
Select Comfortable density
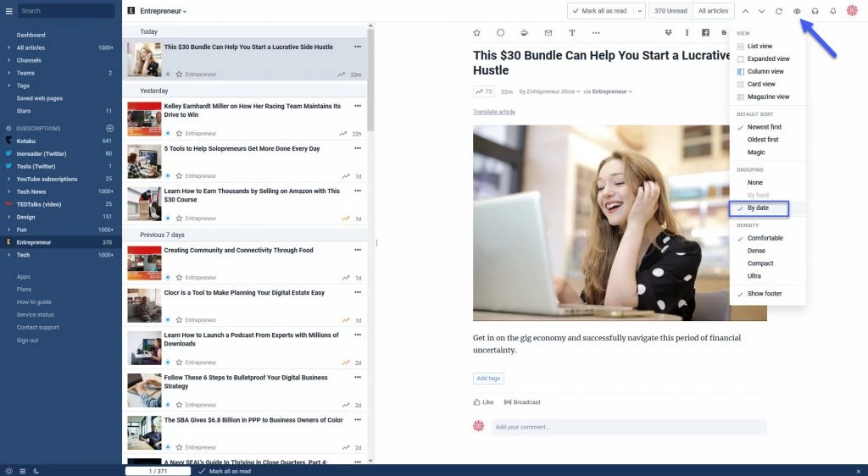click(765, 238)
